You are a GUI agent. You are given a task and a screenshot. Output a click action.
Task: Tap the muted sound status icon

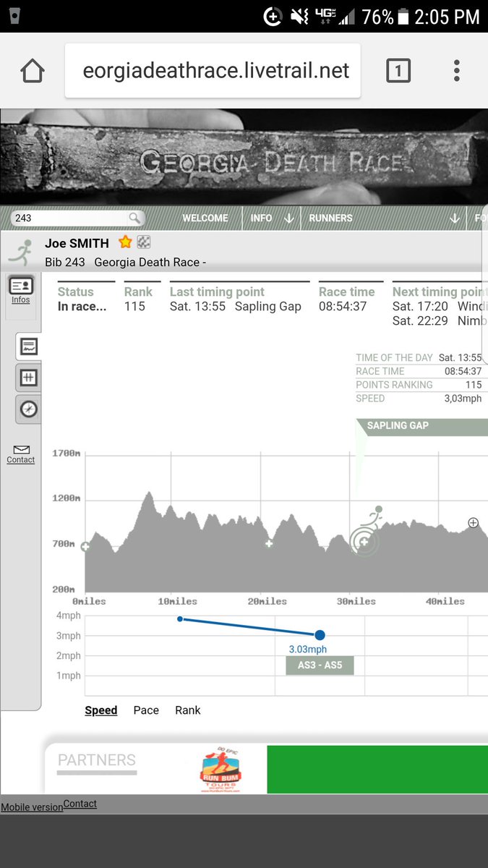[x=298, y=17]
